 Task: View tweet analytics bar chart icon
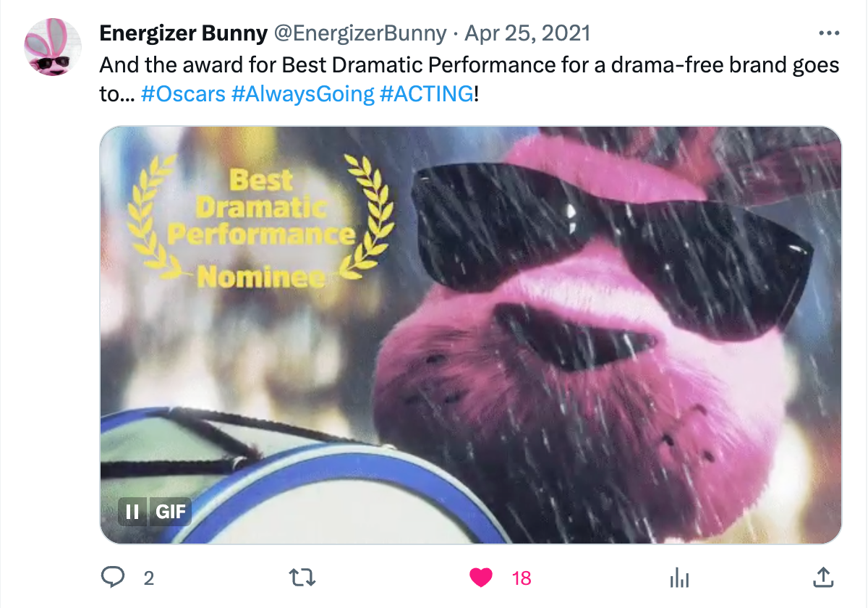678,577
